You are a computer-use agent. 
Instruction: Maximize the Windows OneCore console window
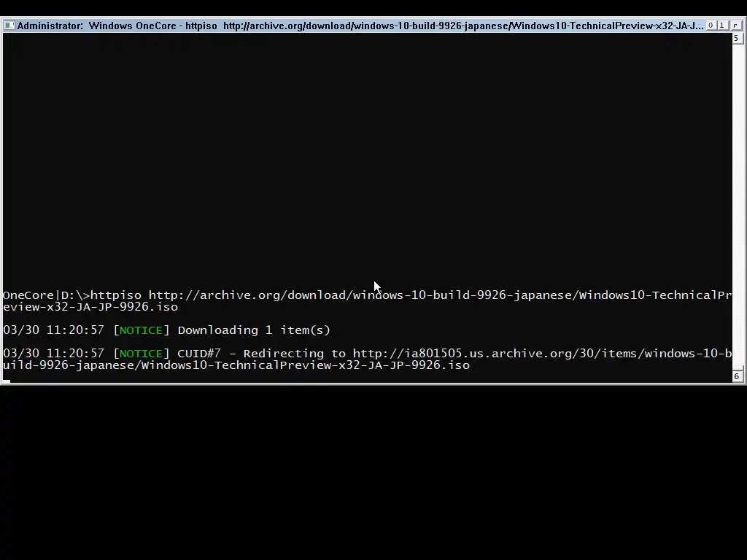point(721,26)
